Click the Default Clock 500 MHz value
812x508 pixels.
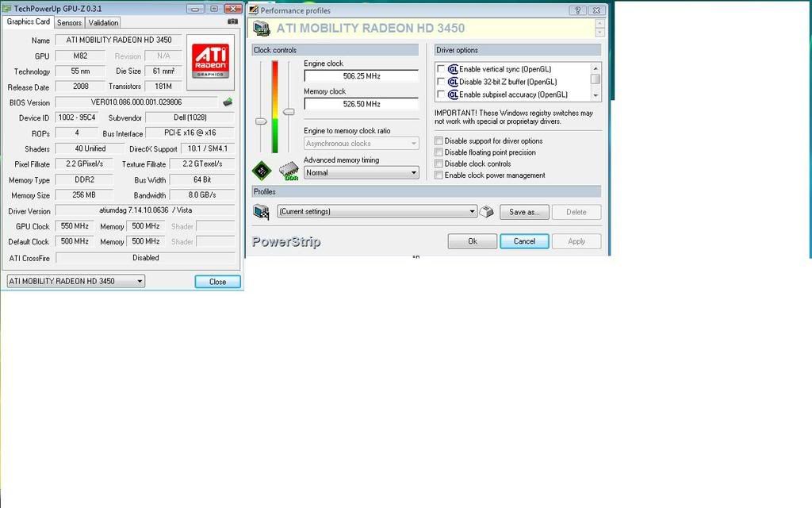tap(75, 241)
